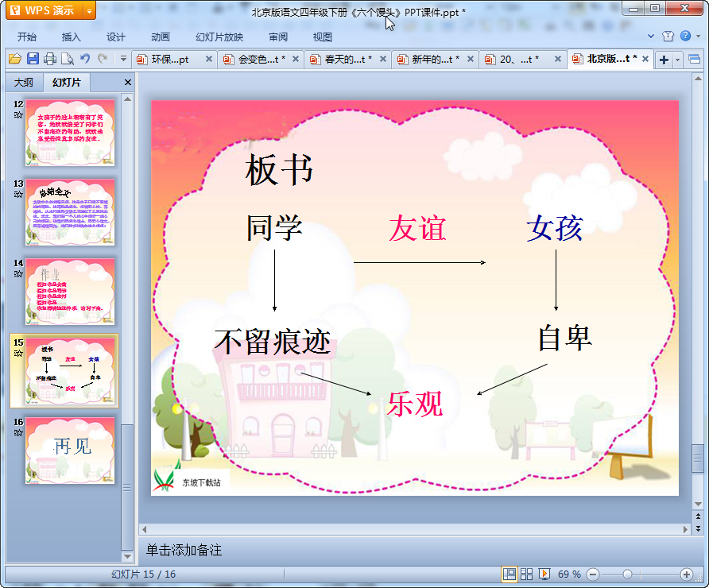Add a new document tab with plus
The width and height of the screenshot is (709, 588).
[x=664, y=60]
